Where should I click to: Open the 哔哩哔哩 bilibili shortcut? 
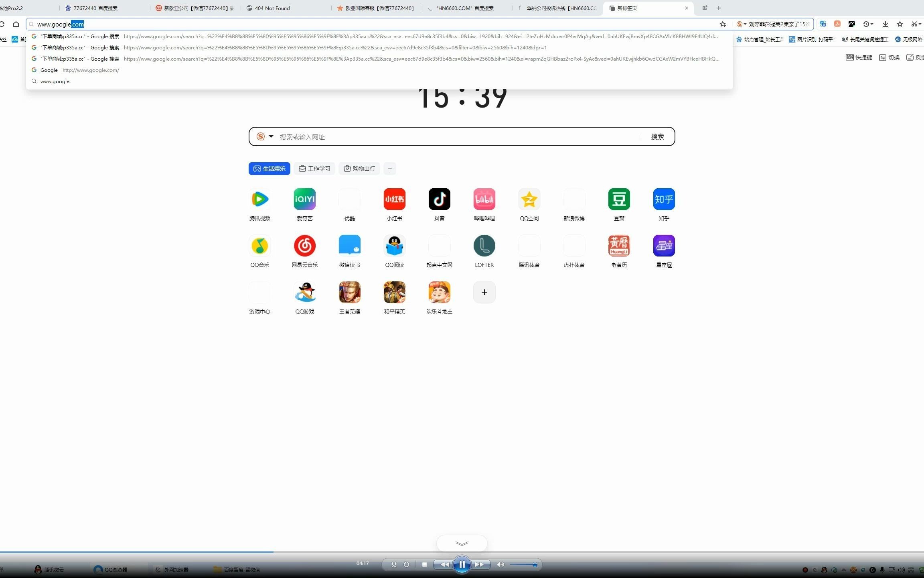pos(484,199)
